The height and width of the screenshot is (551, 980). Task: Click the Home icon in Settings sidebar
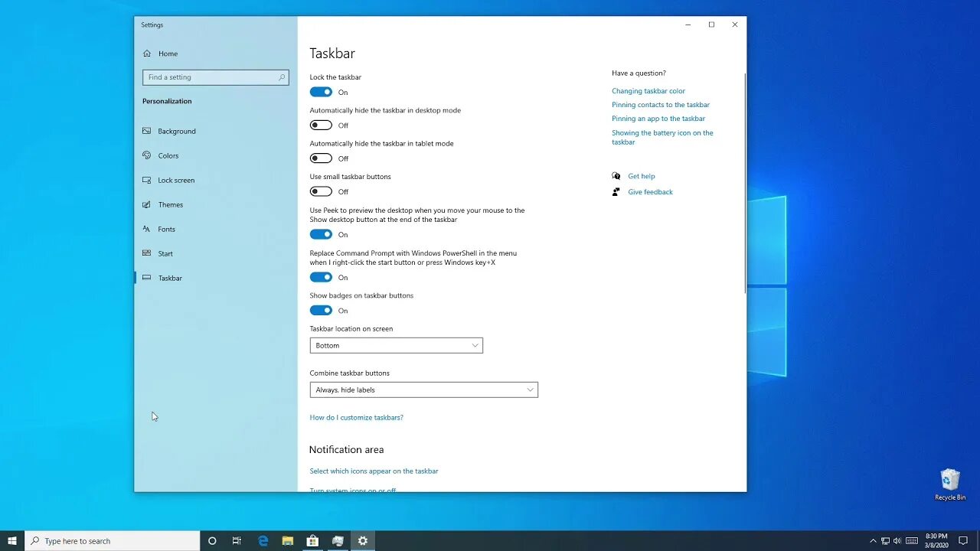click(147, 54)
